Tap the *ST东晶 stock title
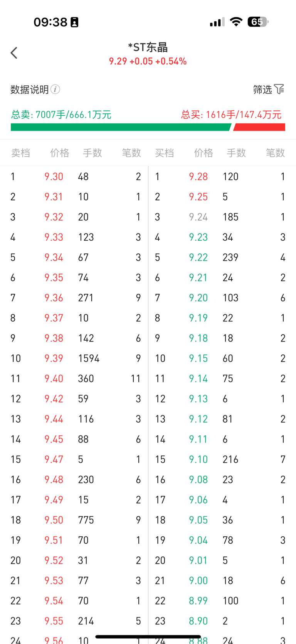The width and height of the screenshot is (296, 644). click(148, 47)
